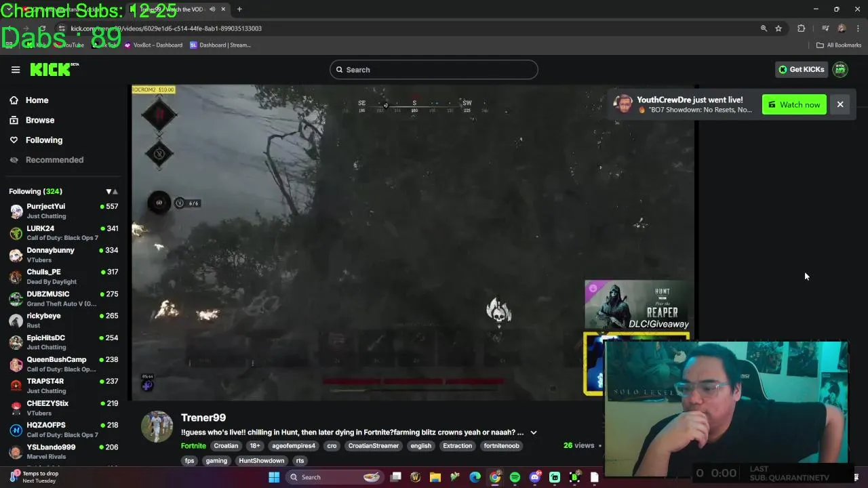The image size is (868, 488).
Task: Open the Chrome three-dot menu
Action: tap(859, 28)
